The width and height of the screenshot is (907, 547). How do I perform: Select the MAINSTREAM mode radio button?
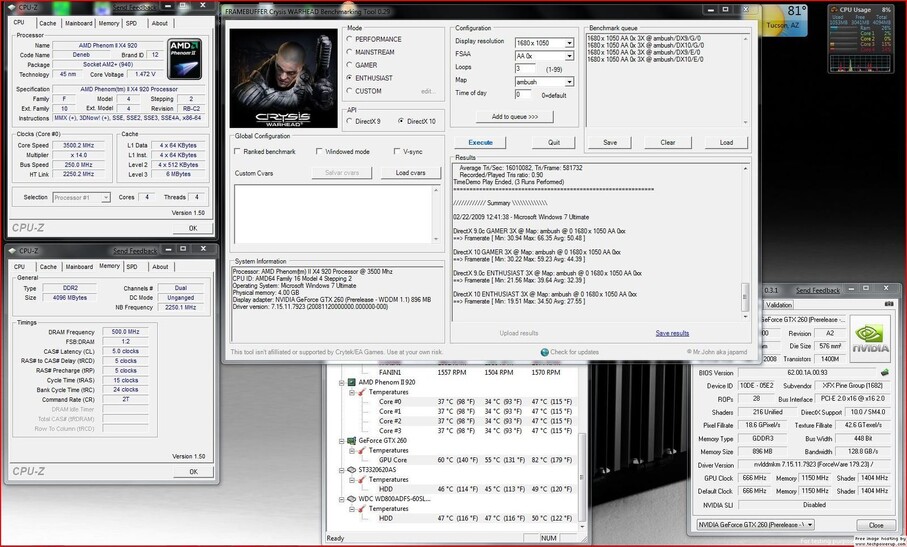click(x=349, y=52)
